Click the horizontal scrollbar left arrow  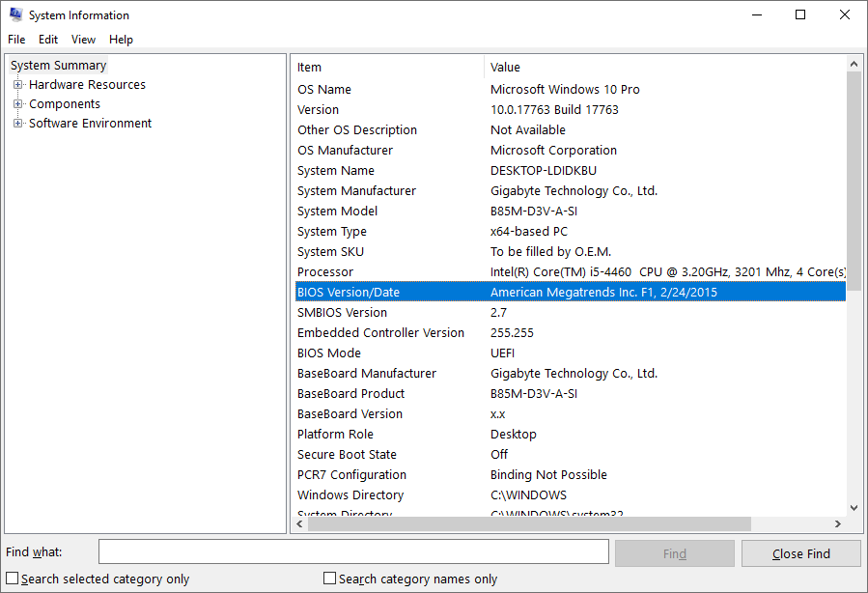[x=300, y=523]
